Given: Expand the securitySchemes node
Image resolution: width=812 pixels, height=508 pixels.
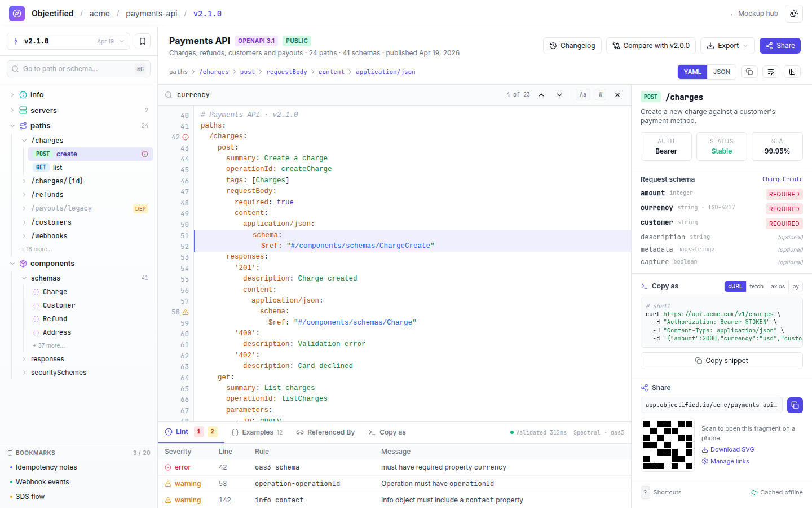Looking at the screenshot, I should coord(24,373).
